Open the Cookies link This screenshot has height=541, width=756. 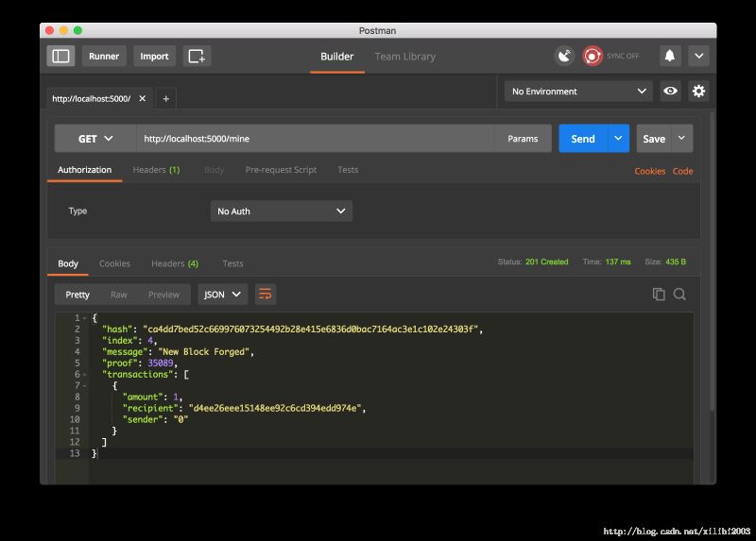point(649,171)
